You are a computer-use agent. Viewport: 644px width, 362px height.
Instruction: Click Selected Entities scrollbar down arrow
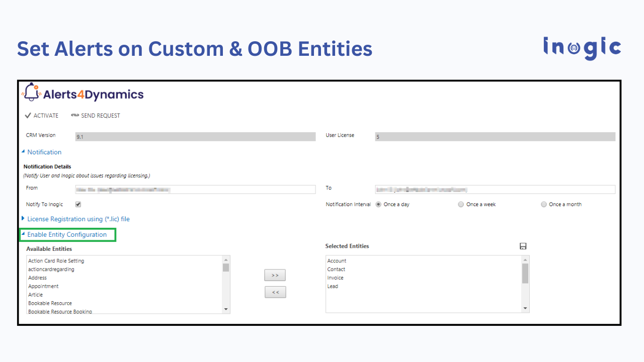tap(525, 308)
